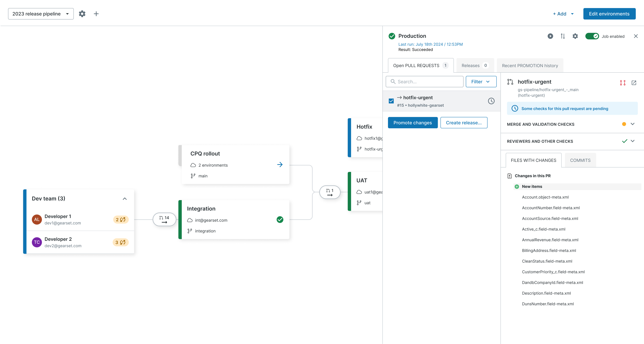Click the pending checks clock on hotfix-urgent
This screenshot has height=344, width=644.
(x=491, y=101)
